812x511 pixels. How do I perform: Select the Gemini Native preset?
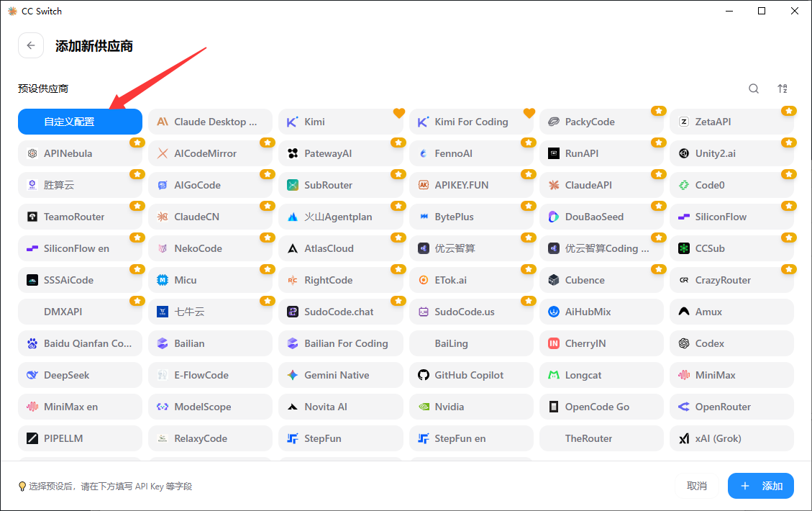(x=341, y=375)
